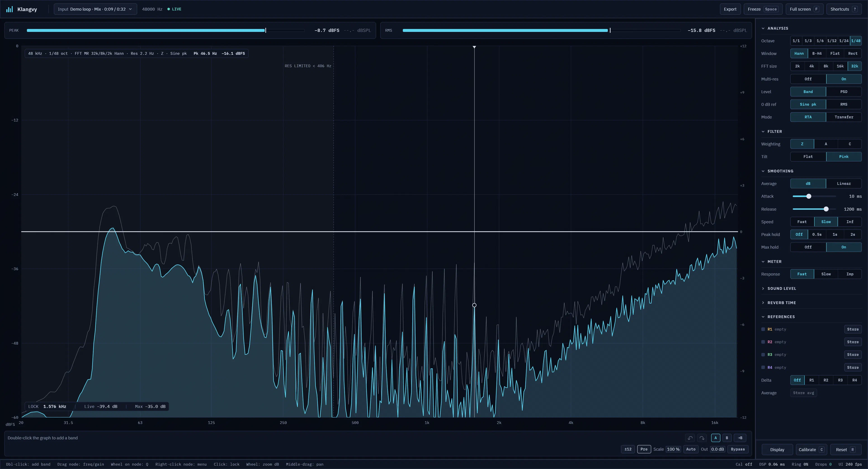Choose the B-H4 window type
The image size is (868, 469).
coord(817,53)
